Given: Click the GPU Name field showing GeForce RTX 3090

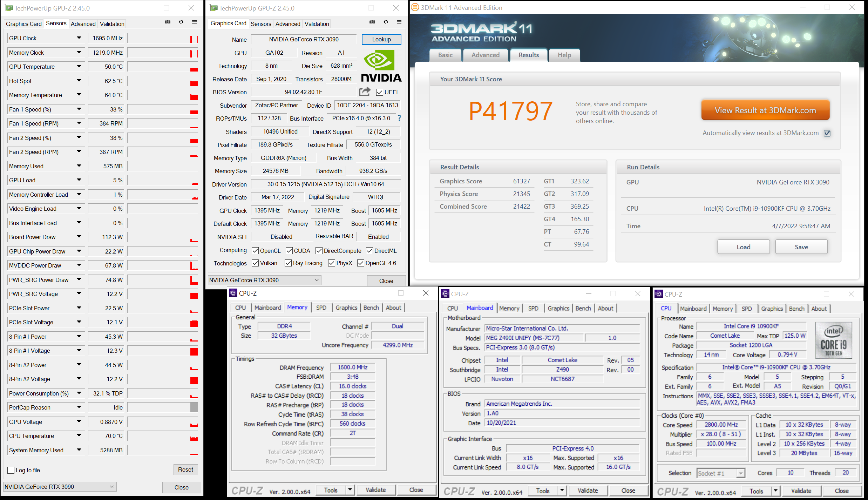Looking at the screenshot, I should tap(304, 39).
